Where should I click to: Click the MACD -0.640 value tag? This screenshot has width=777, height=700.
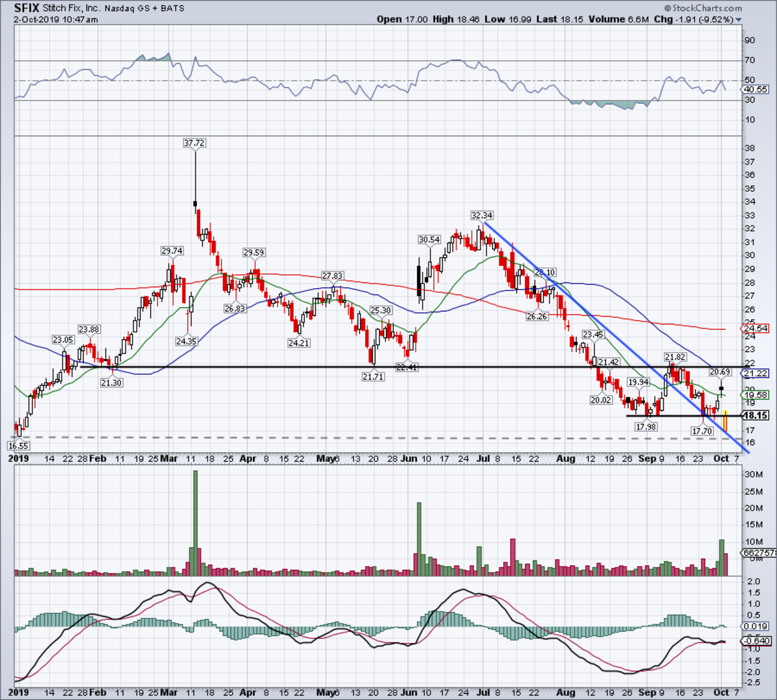(756, 641)
